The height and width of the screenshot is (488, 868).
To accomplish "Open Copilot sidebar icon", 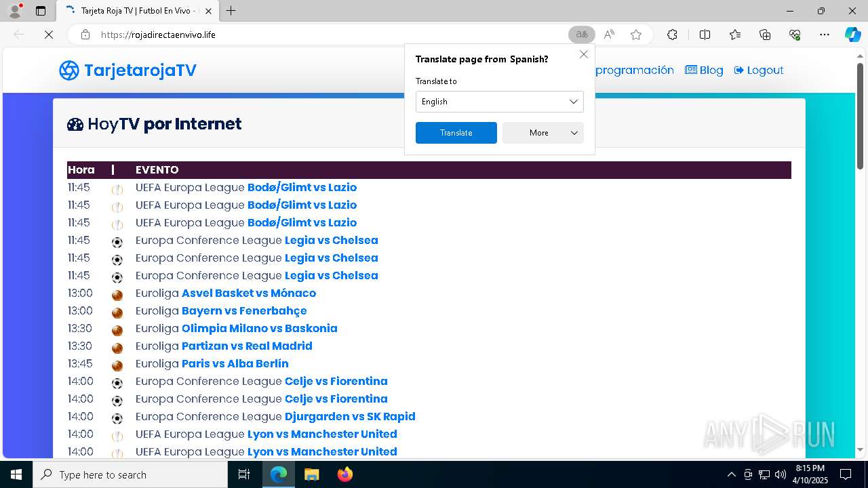I will (852, 35).
